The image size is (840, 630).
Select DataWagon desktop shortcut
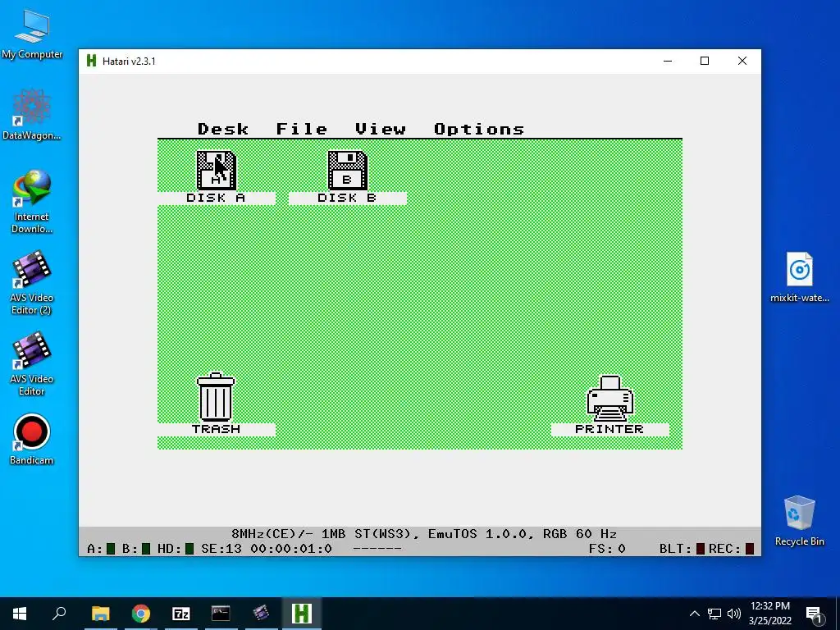pyautogui.click(x=32, y=115)
